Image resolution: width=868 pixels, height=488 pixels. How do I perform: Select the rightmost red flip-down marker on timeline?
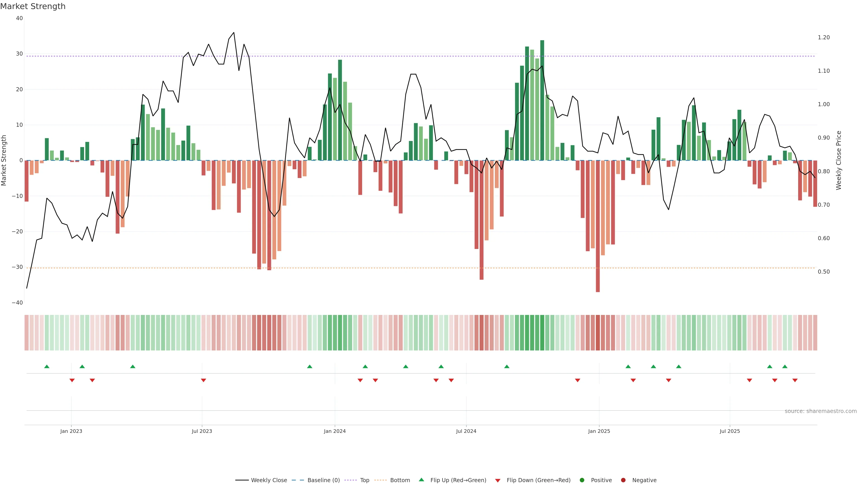coord(795,380)
